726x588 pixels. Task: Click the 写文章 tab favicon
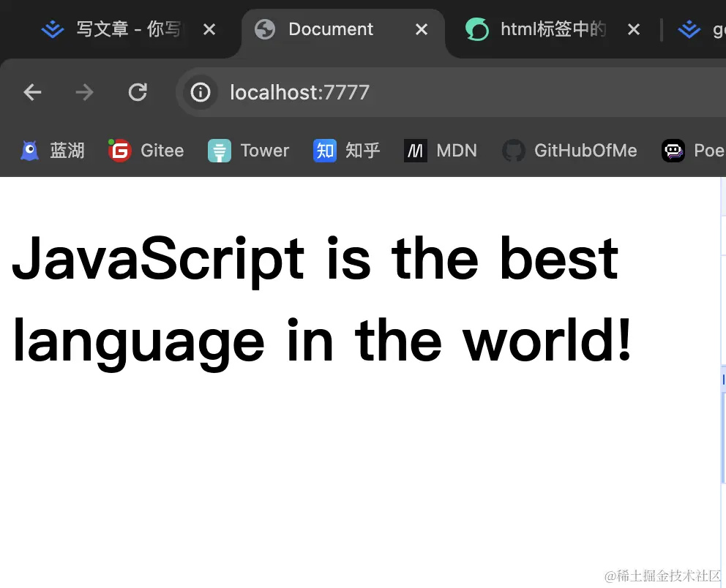[52, 29]
